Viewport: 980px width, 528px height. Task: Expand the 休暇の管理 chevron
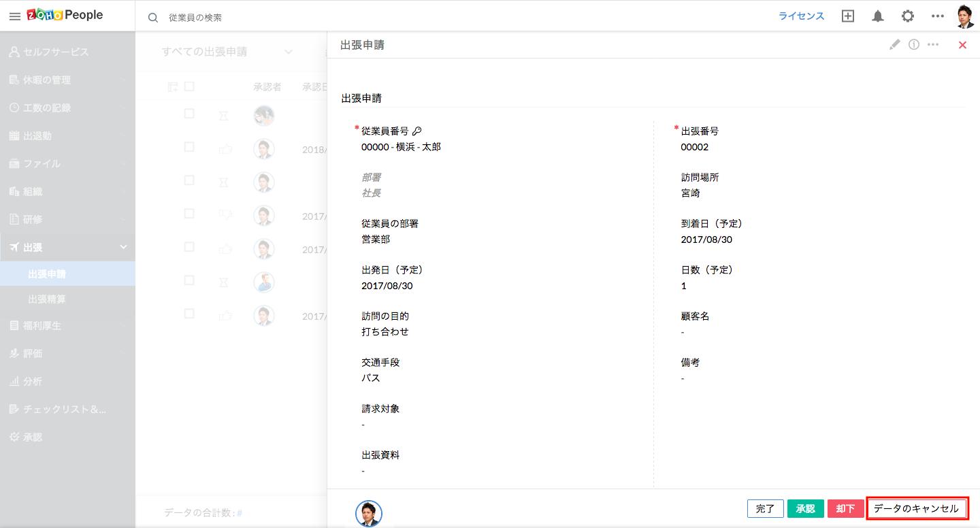pyautogui.click(x=123, y=80)
